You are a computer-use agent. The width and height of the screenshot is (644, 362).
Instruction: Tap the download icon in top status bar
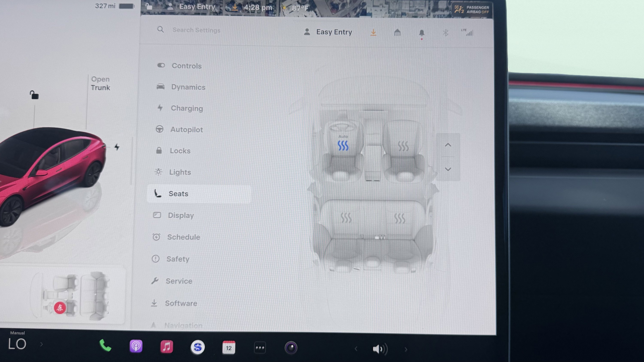[x=234, y=8]
